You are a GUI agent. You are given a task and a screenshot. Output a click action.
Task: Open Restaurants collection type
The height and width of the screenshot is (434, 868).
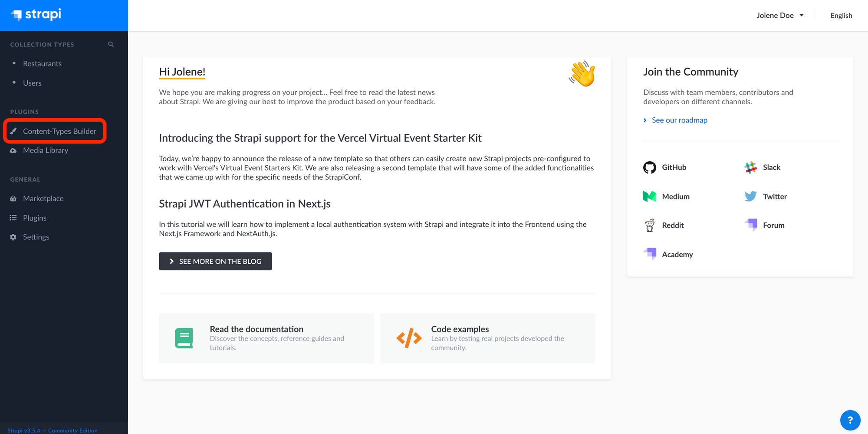pyautogui.click(x=42, y=63)
